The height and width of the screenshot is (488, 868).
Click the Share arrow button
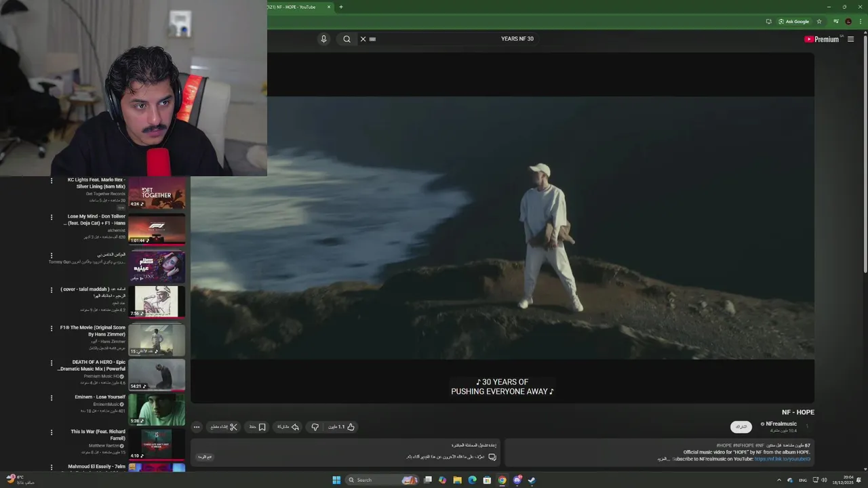(x=288, y=427)
